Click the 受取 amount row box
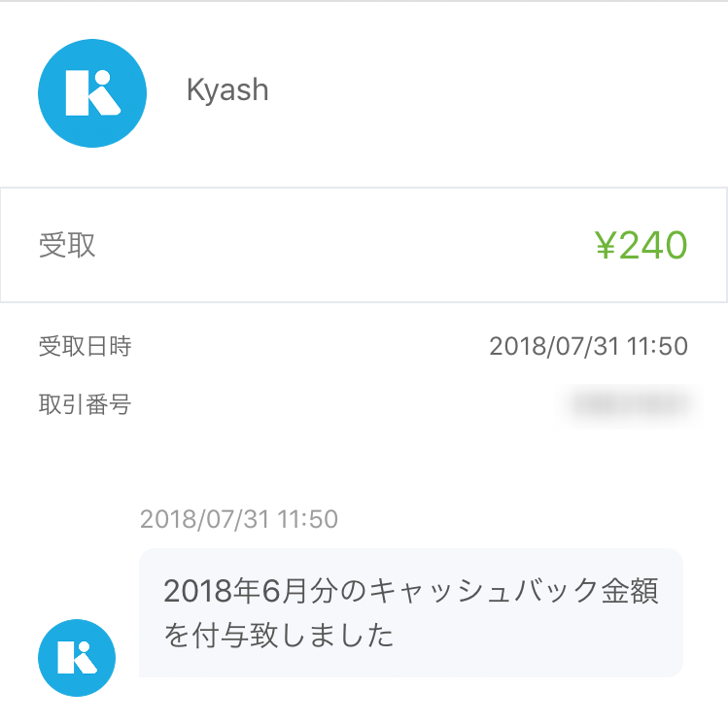728x726 pixels. pyautogui.click(x=364, y=245)
